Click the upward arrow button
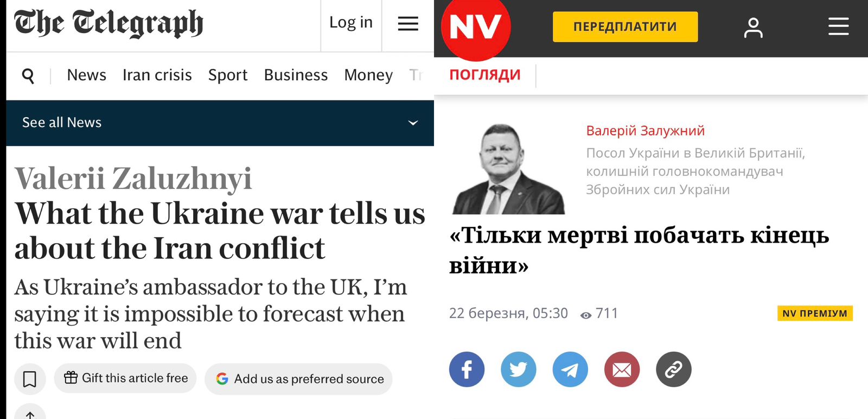The width and height of the screenshot is (868, 419). (30, 414)
